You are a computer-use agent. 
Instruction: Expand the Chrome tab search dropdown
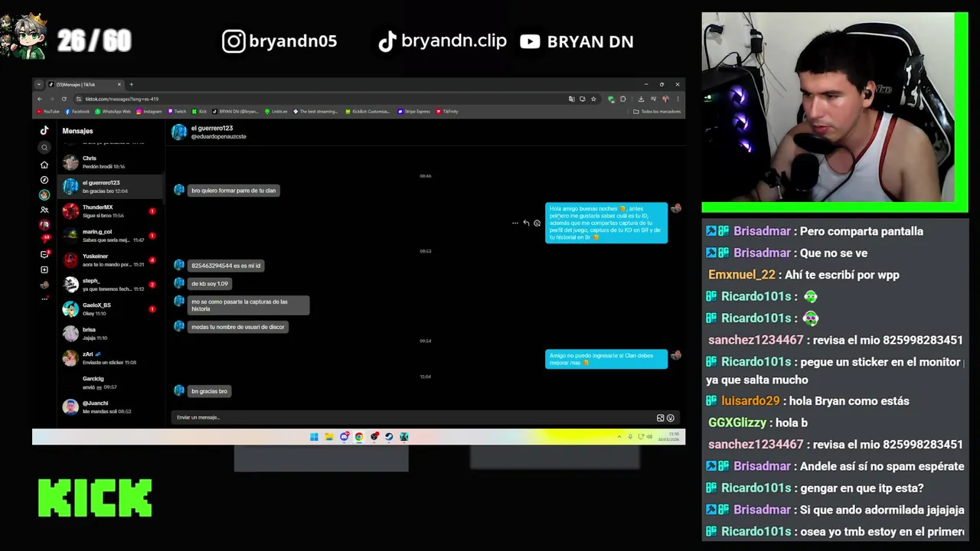tap(39, 84)
